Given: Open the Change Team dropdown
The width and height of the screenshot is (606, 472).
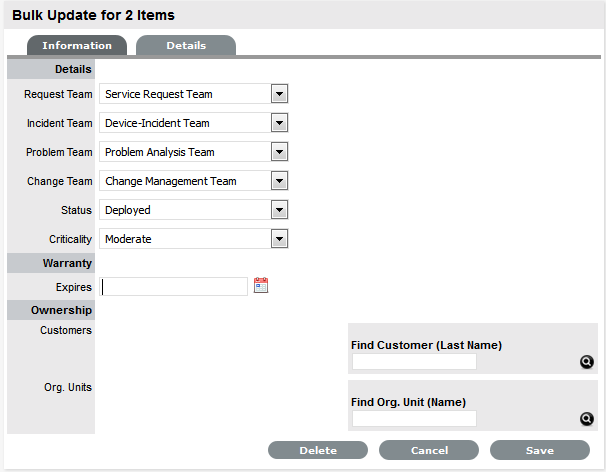Looking at the screenshot, I should [280, 181].
